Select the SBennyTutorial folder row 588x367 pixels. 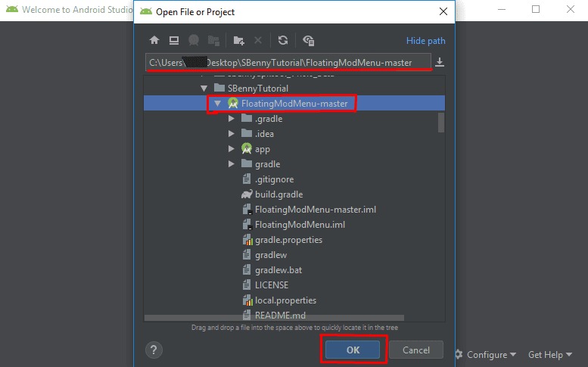click(x=294, y=89)
